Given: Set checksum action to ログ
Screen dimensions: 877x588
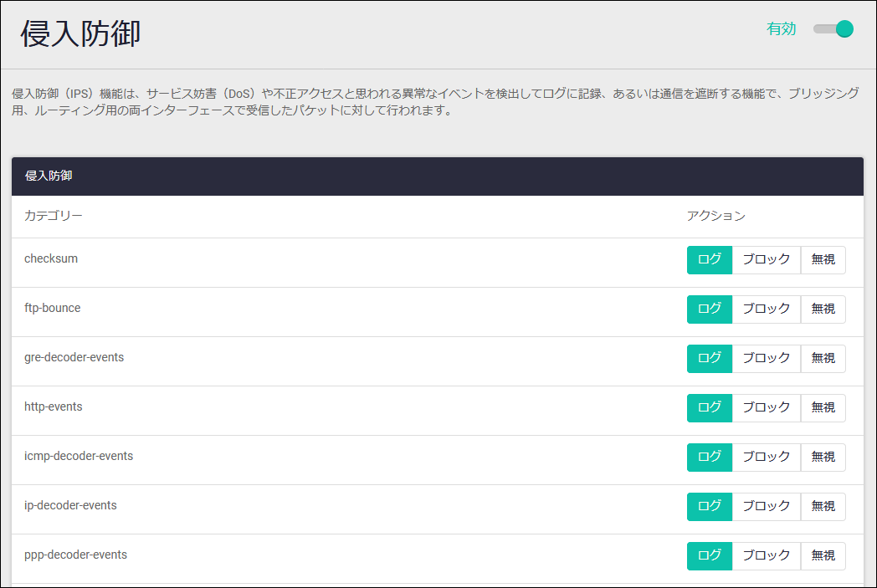Looking at the screenshot, I should (x=709, y=259).
